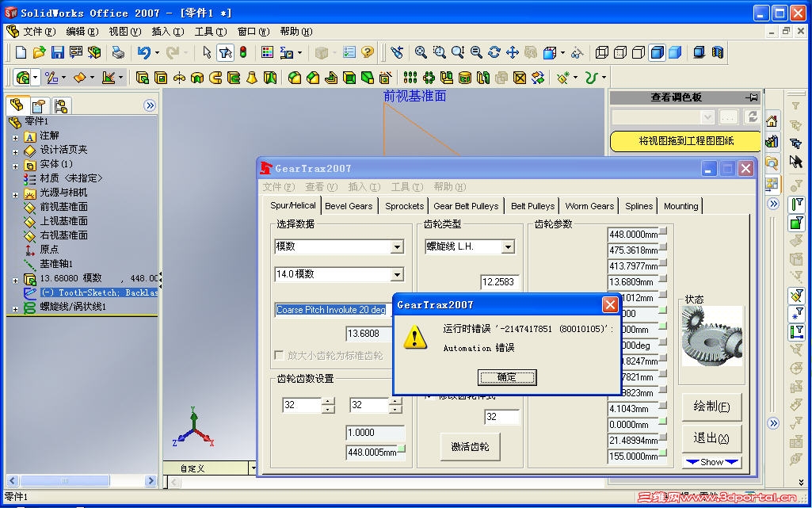Click the Help question mark icon
This screenshot has width=812, height=508.
tap(368, 52)
